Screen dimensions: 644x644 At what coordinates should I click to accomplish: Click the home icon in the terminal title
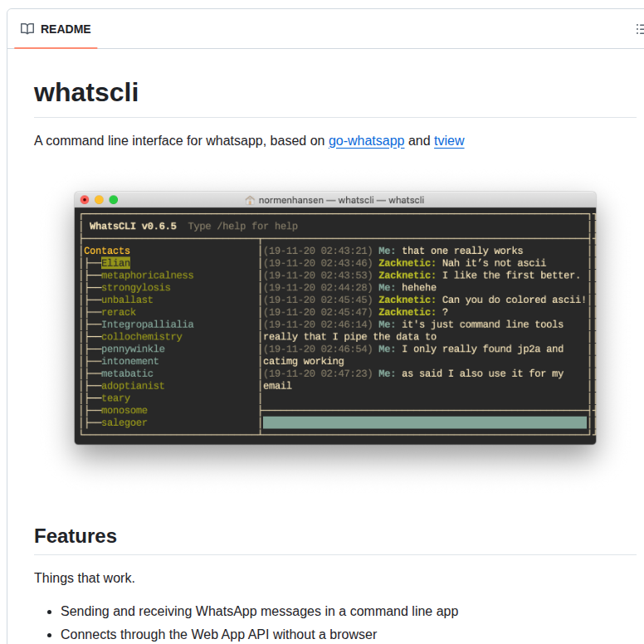(x=250, y=200)
